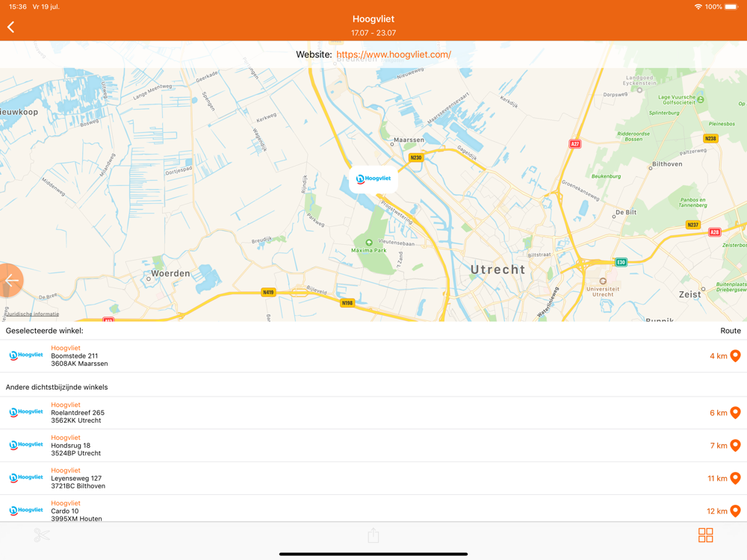Tap the N419 road shield on the map
Viewport: 747px width, 560px height.
coord(268,292)
